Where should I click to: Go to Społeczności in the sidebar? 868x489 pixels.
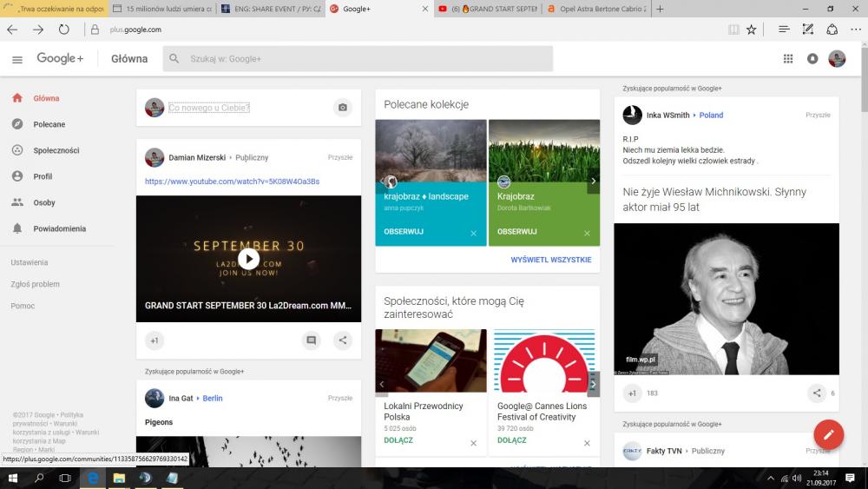[x=56, y=150]
